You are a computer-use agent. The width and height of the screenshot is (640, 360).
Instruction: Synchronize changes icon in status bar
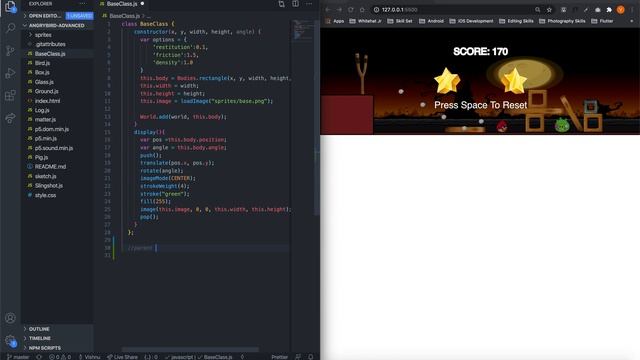point(39,357)
